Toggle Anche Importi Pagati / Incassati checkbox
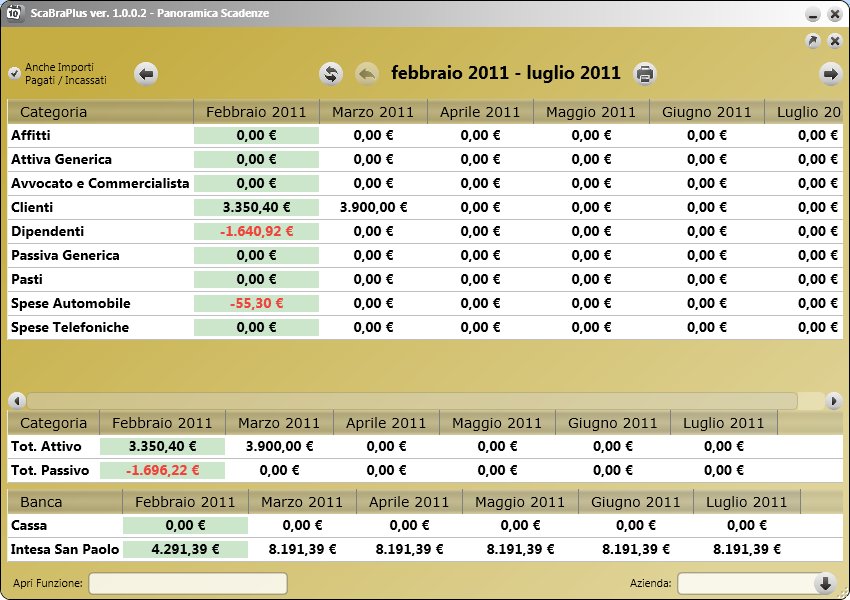 15,73
